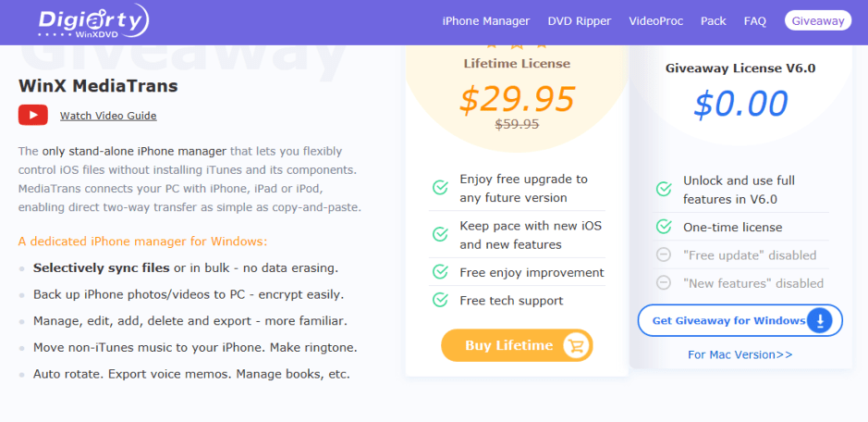Viewport: 868px width, 422px height.
Task: Click the shopping cart icon on Buy Lifetime
Action: tap(576, 345)
